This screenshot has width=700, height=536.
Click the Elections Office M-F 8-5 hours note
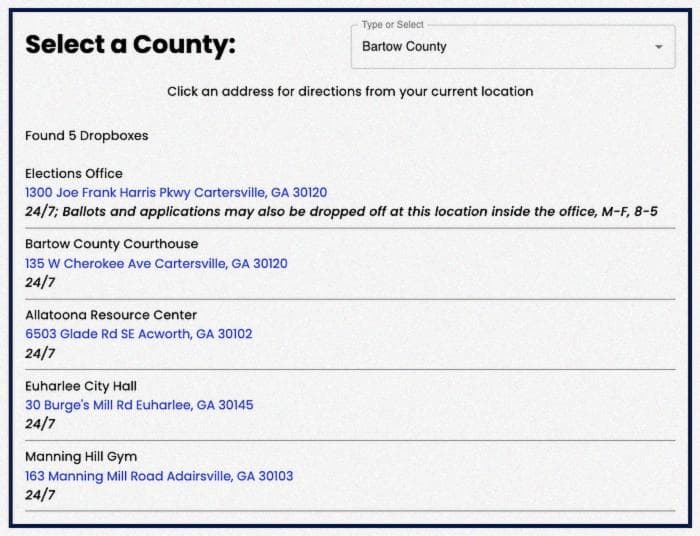(342, 212)
